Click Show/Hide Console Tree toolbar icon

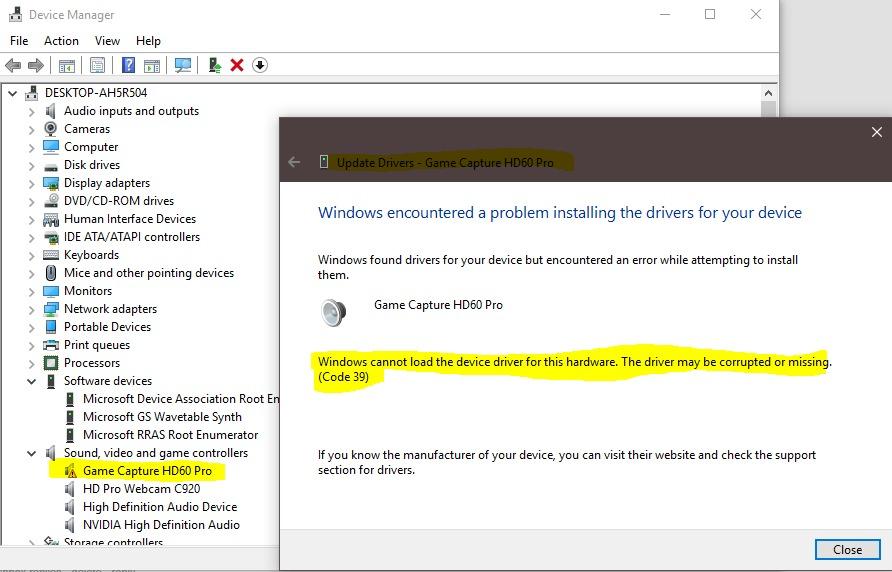[66, 65]
